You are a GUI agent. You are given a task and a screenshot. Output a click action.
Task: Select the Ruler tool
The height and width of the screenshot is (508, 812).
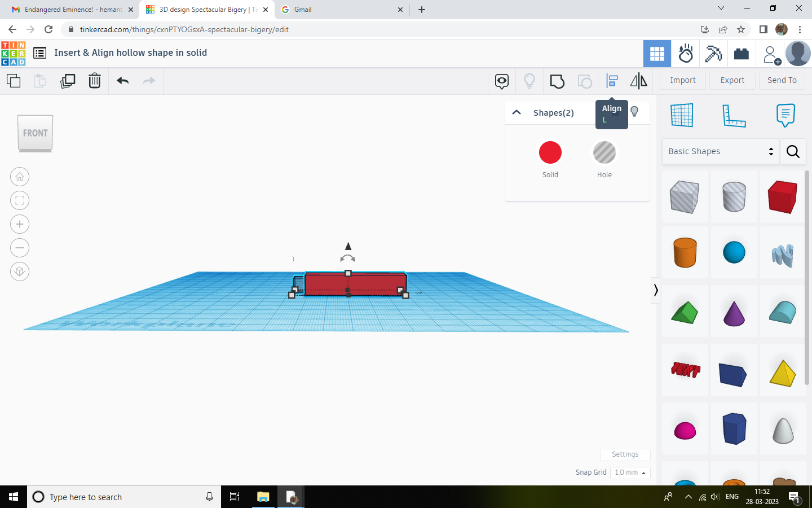(734, 115)
